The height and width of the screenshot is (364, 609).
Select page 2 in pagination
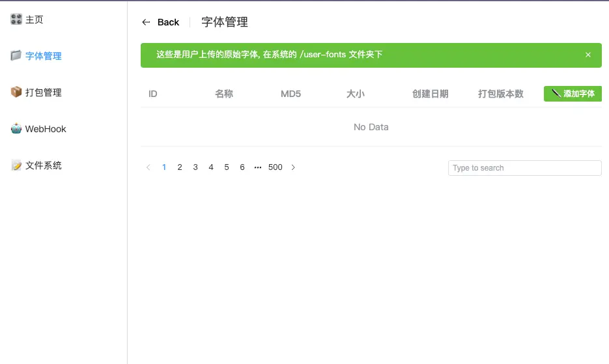click(x=180, y=167)
